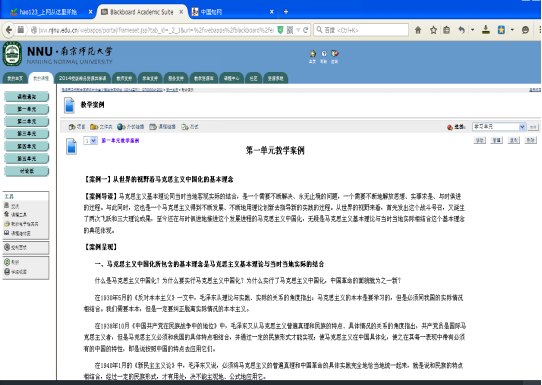542x385 pixels.
Task: Click the browser home icon
Action: tap(418, 30)
